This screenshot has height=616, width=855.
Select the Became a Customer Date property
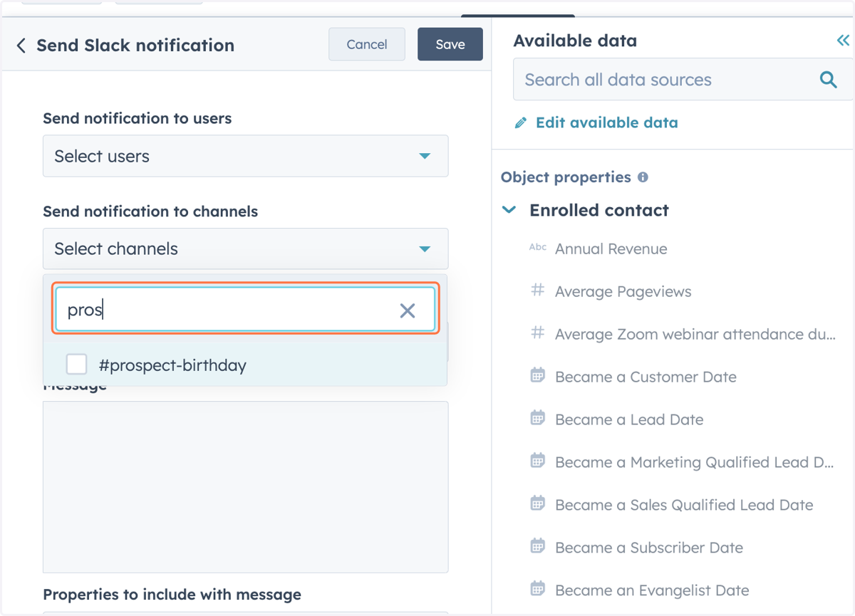(x=646, y=377)
